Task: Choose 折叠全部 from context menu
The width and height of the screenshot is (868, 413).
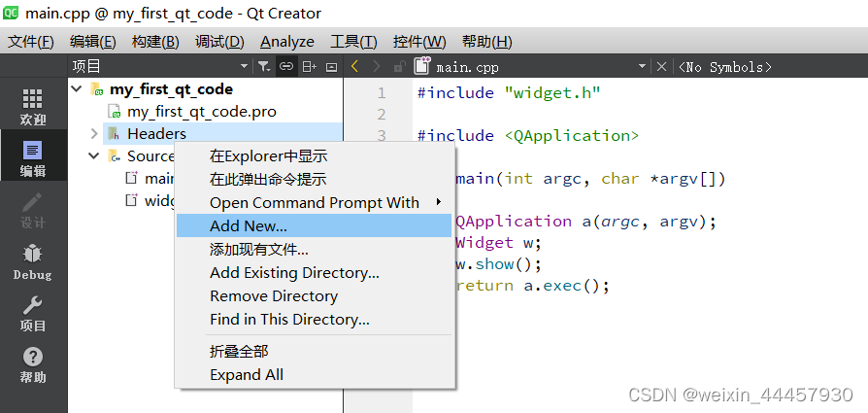Action: point(315,351)
